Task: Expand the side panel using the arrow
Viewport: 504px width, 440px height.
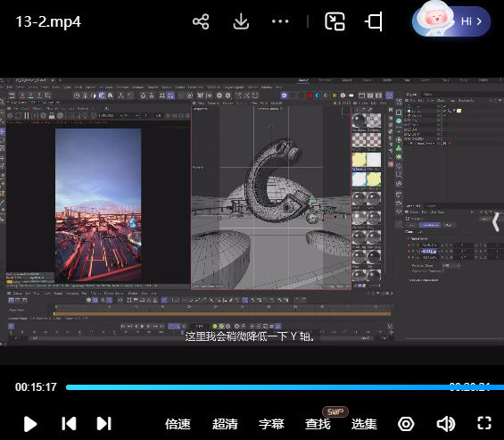Action: point(496,221)
